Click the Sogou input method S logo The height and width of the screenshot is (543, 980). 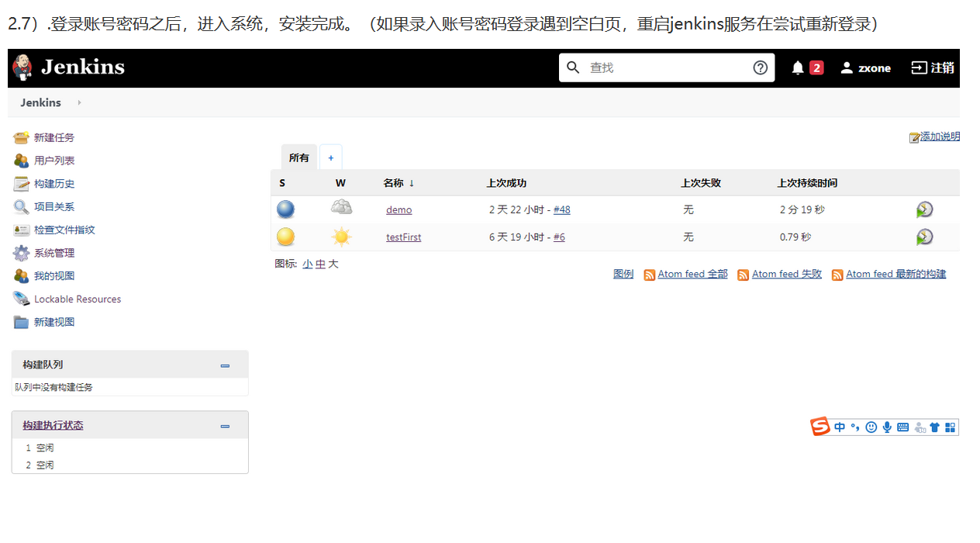tap(820, 427)
